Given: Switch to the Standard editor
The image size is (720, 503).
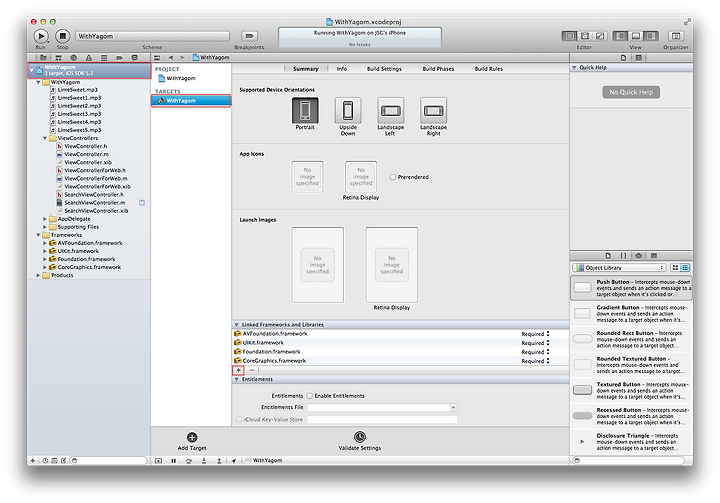Looking at the screenshot, I should point(569,36).
